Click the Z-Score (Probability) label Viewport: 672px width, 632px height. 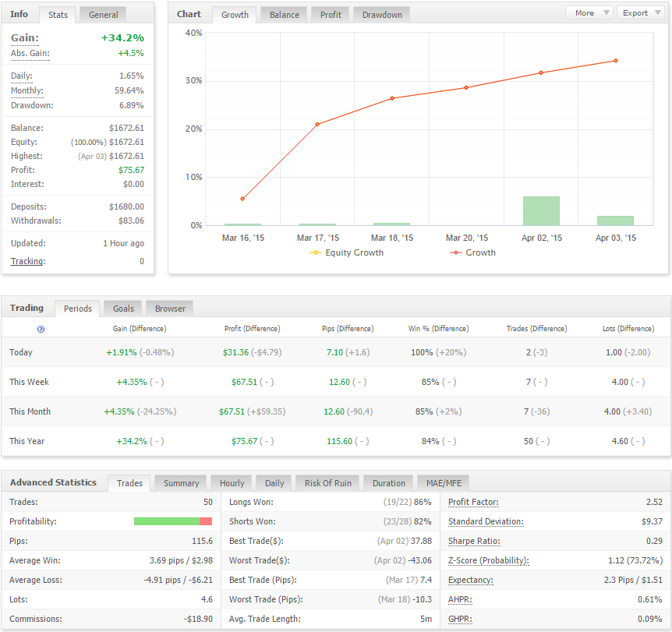coord(489,560)
